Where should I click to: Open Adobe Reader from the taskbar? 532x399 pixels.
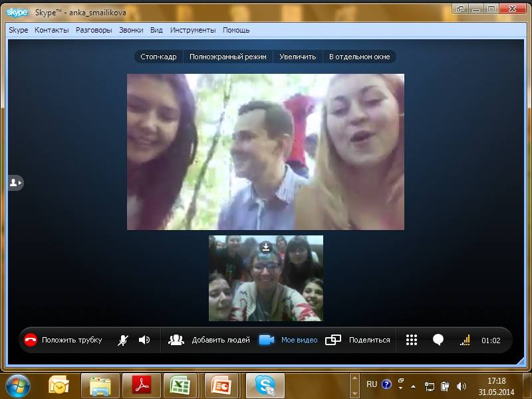(141, 386)
